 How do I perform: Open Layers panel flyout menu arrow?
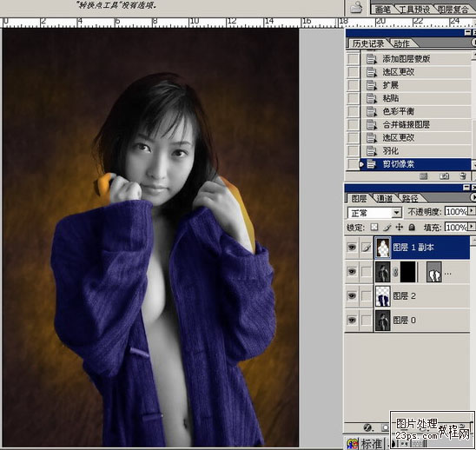click(473, 197)
